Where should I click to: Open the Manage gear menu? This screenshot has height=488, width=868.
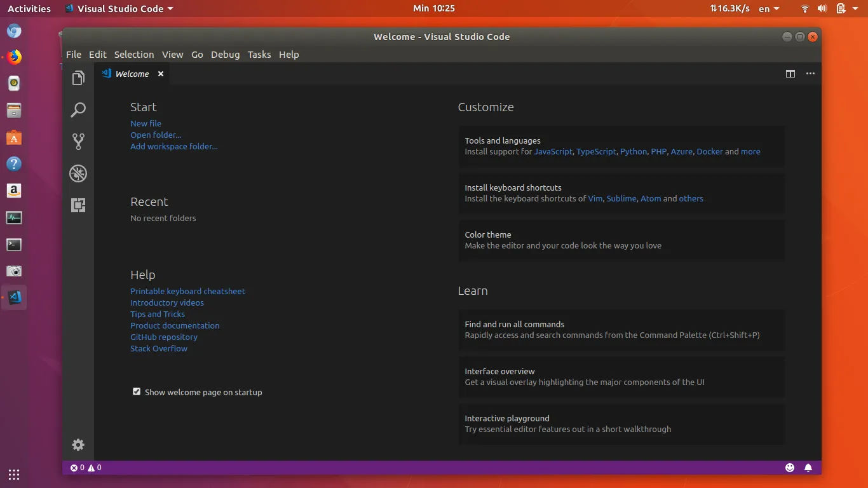click(x=78, y=445)
